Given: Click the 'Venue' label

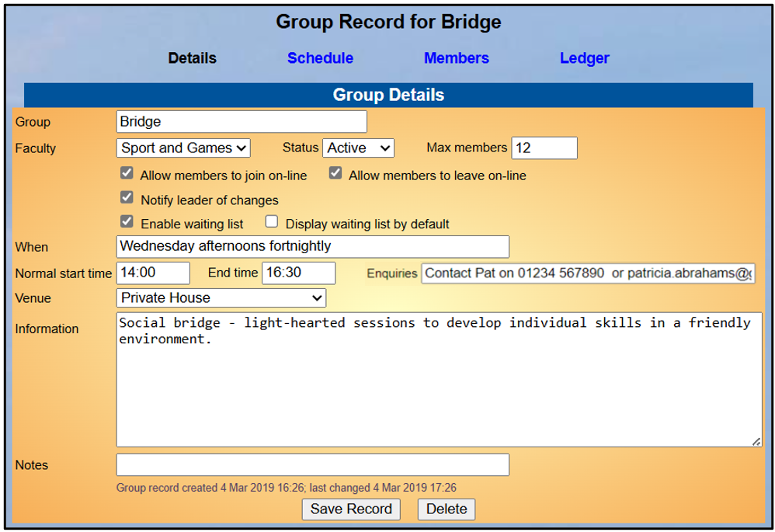Looking at the screenshot, I should pos(33,299).
